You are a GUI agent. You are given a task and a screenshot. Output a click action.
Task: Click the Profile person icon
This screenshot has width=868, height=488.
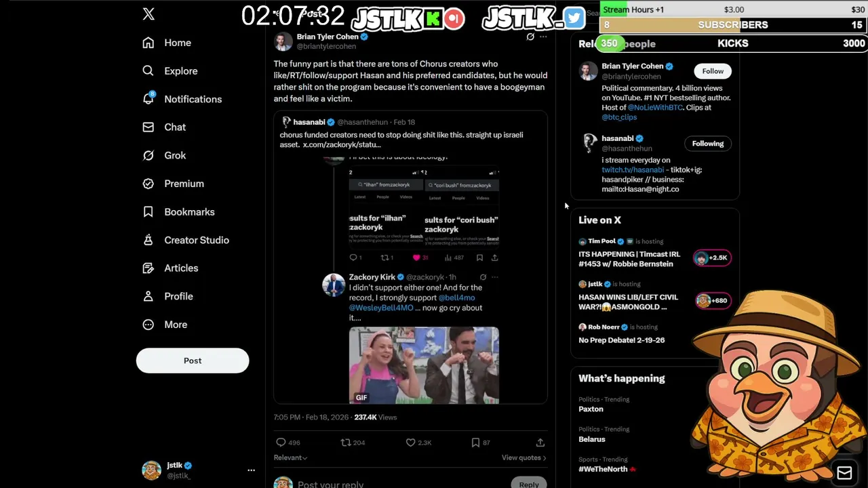click(x=149, y=296)
